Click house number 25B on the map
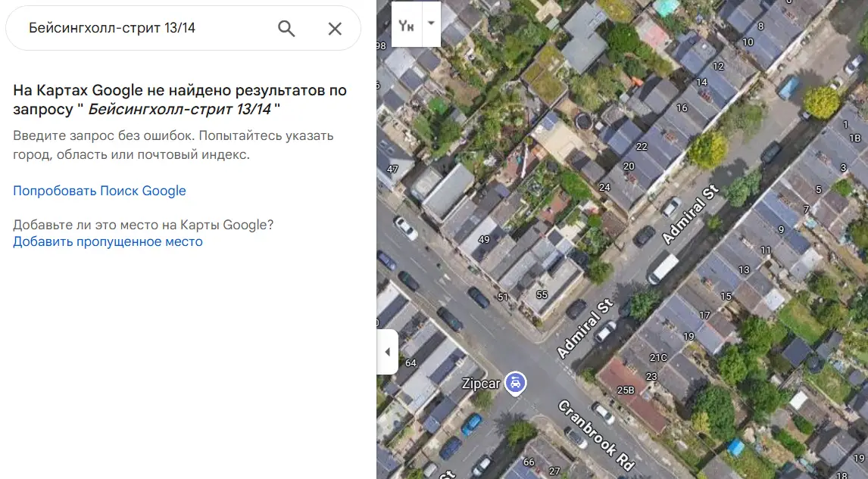The width and height of the screenshot is (868, 479). [x=626, y=390]
